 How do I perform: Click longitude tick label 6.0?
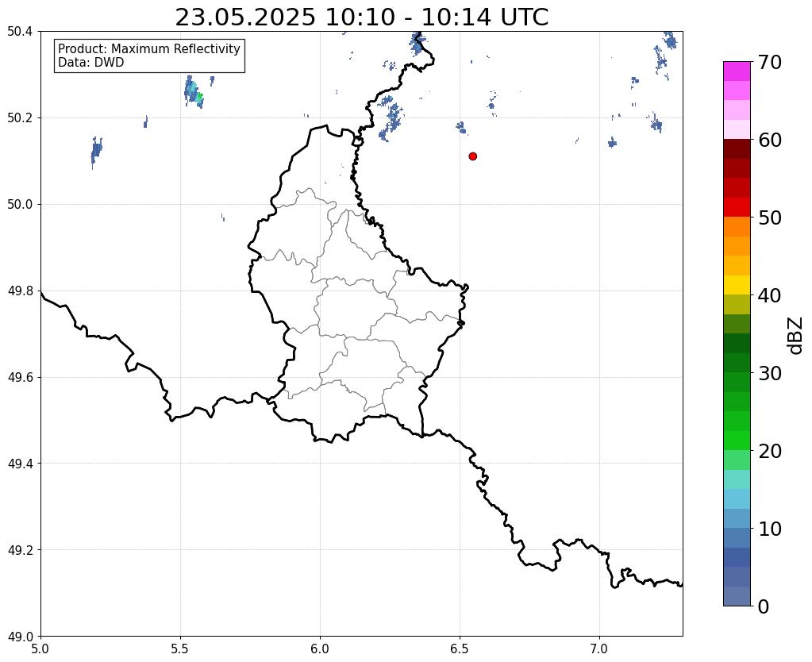point(320,649)
